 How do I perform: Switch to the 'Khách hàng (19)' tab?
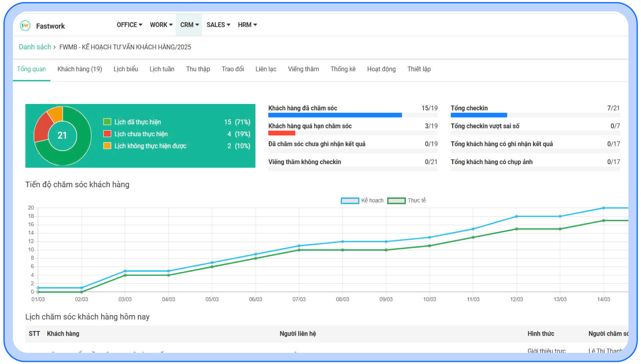click(79, 69)
